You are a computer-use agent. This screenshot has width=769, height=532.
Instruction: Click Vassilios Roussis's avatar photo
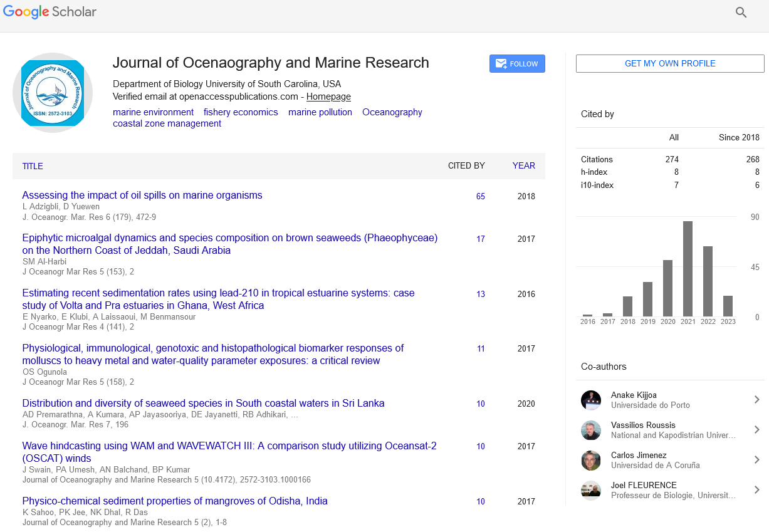pyautogui.click(x=591, y=430)
